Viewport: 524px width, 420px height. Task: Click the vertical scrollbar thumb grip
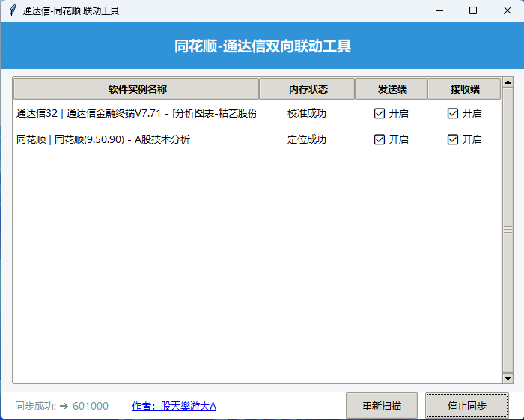point(508,230)
